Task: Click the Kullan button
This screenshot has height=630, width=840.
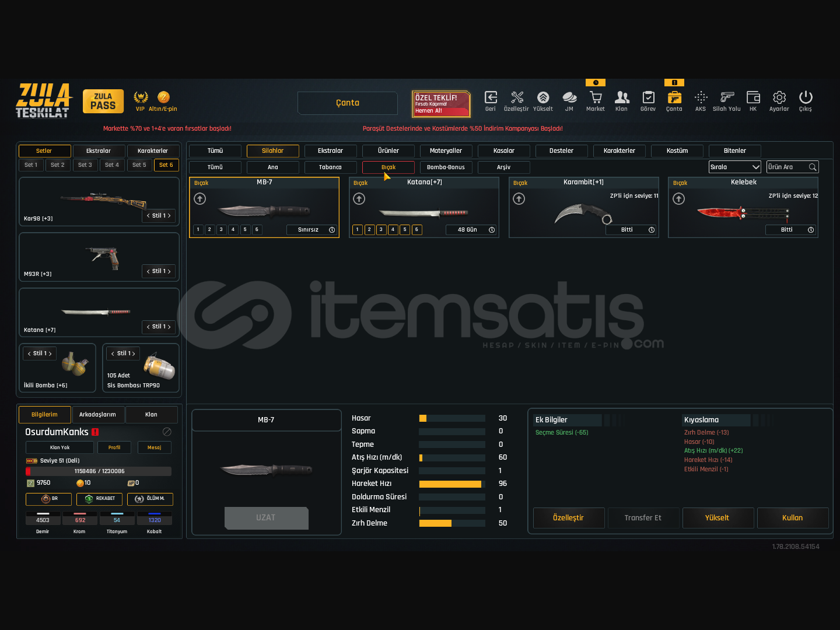Action: [x=793, y=518]
